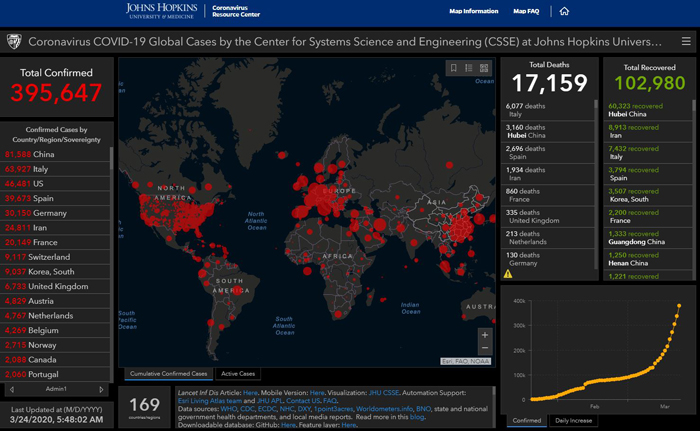
Task: Open the Worldometers.info link
Action: (x=384, y=409)
